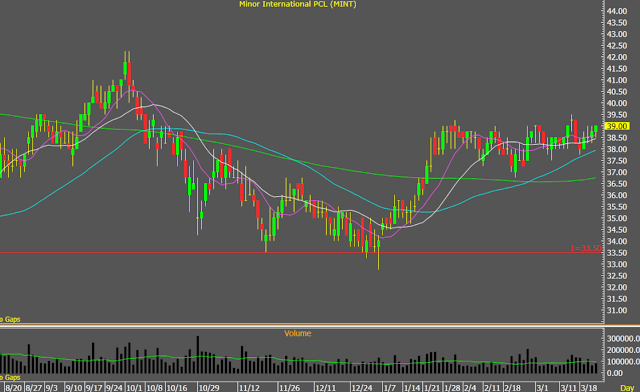Select the 12/24 date marker

362,388
